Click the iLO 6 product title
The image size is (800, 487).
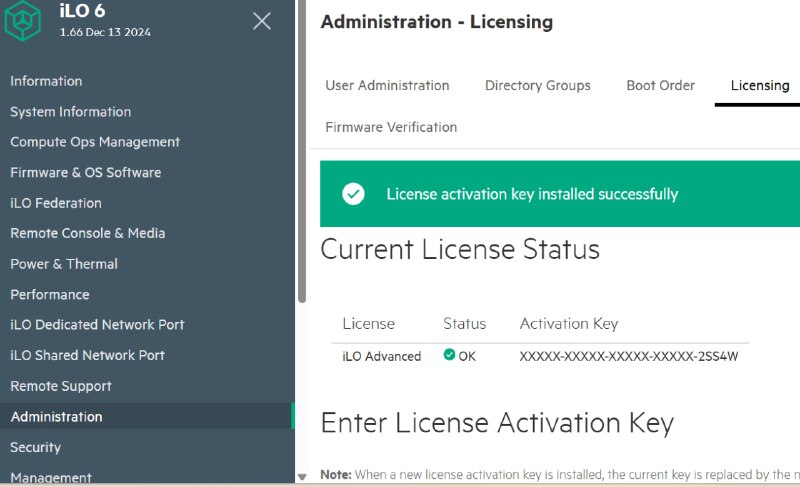pos(82,10)
